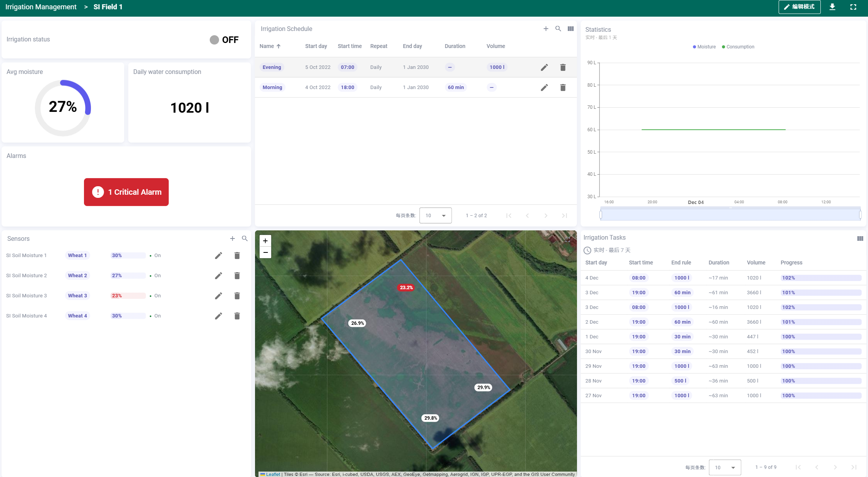Search the Irrigation Schedule table

click(558, 29)
